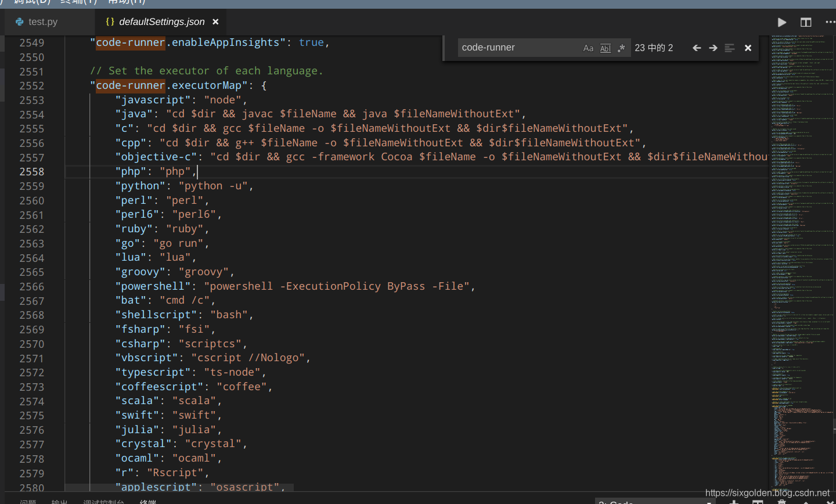836x504 pixels.
Task: Enable Find in Selection in the search widget
Action: 730,48
